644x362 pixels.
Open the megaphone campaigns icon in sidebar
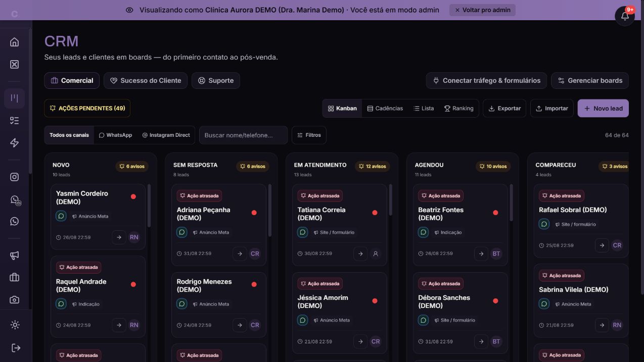tap(15, 255)
